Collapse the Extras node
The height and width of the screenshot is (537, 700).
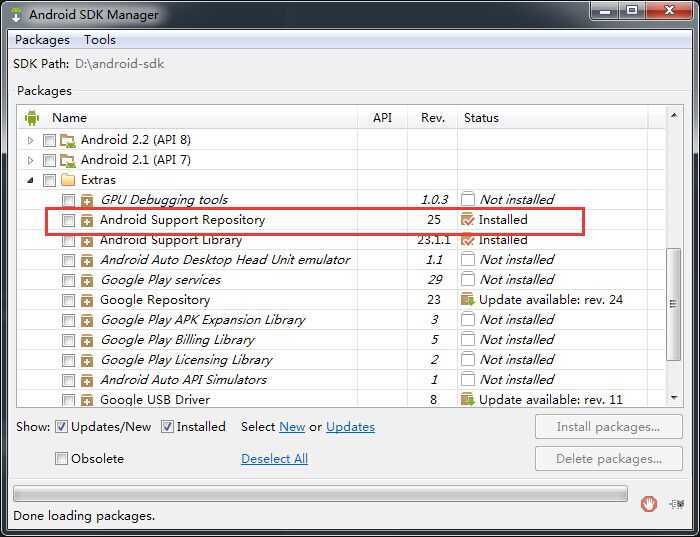tap(30, 180)
